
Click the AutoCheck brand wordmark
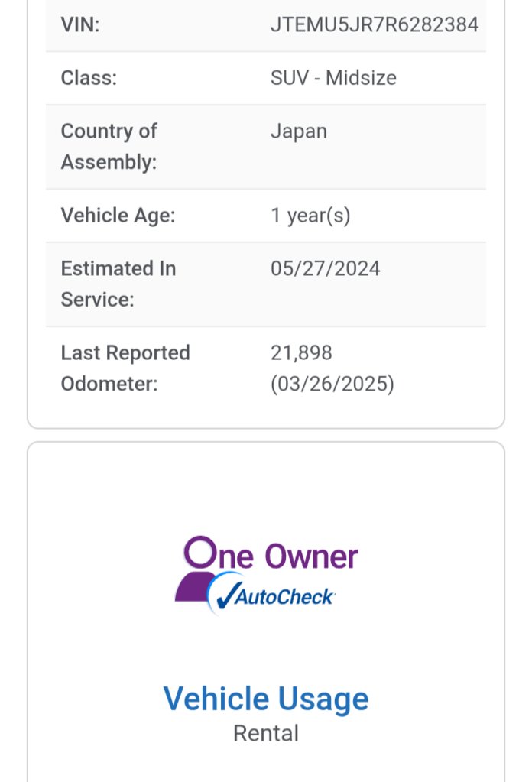284,597
